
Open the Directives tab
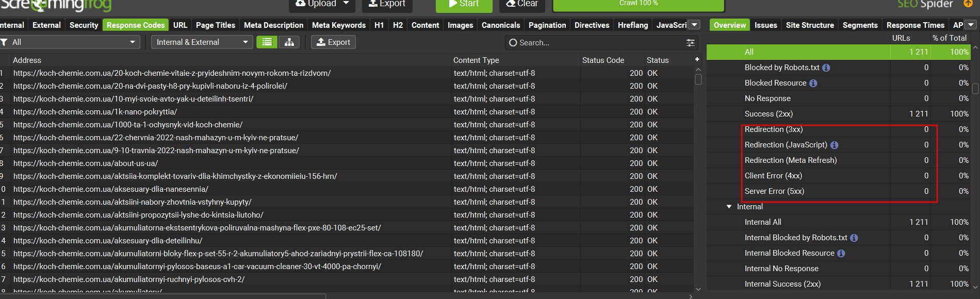(x=592, y=25)
